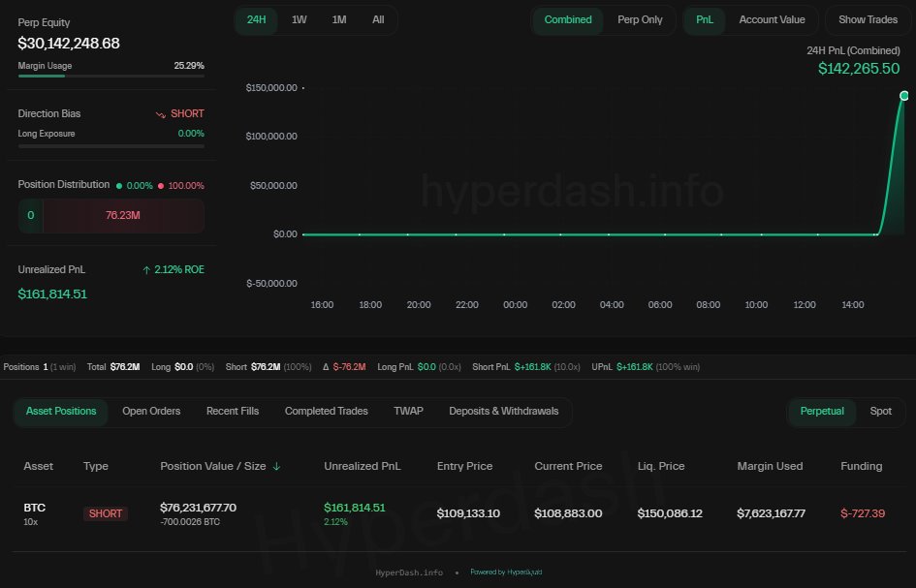Viewport: 916px width, 588px height.
Task: Click position value $76,231,677.70
Action: coord(198,508)
